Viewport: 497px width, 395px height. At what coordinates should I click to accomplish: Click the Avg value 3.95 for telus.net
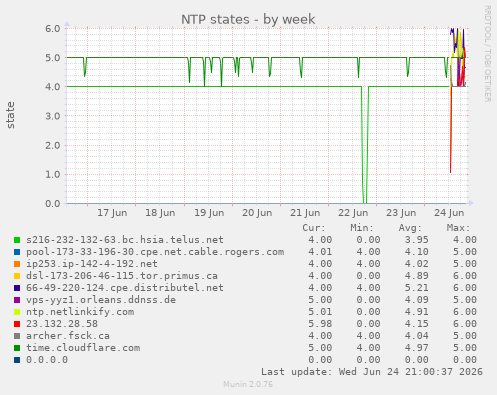click(416, 240)
